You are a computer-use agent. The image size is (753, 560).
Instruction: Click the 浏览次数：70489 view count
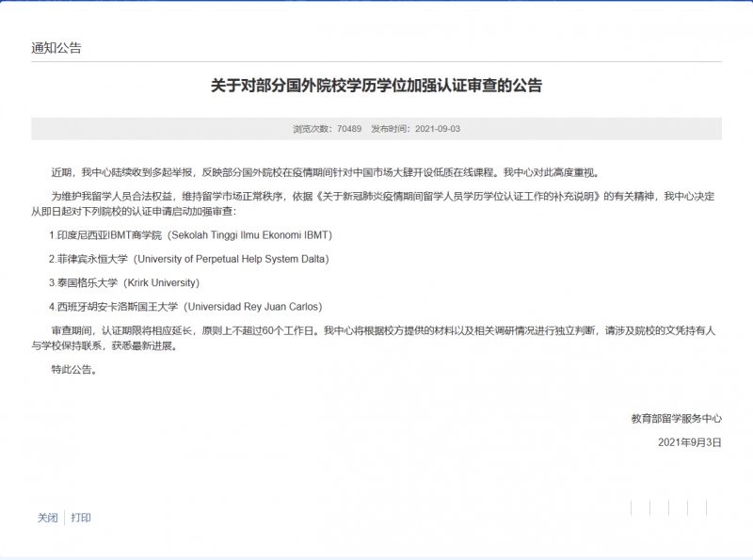point(327,129)
